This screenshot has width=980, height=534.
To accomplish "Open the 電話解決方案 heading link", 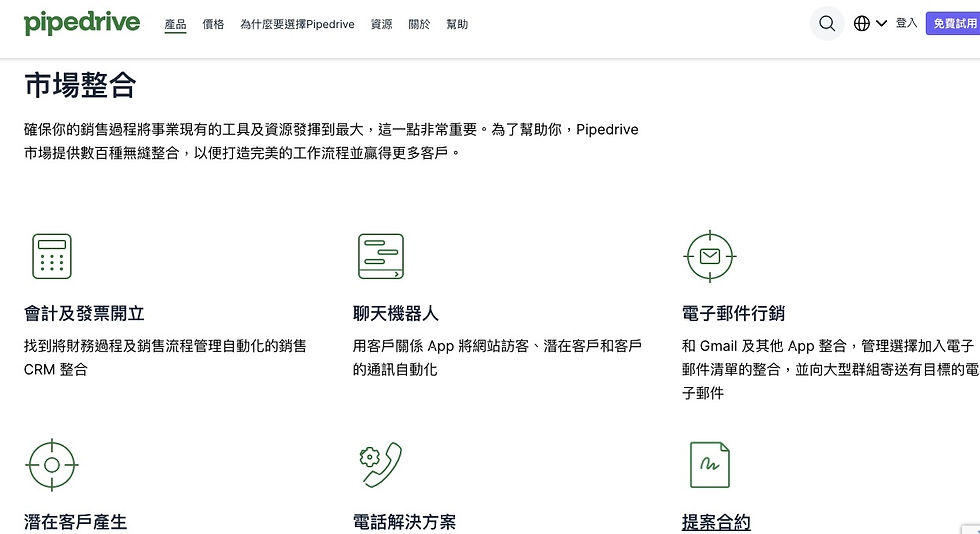I will (404, 521).
